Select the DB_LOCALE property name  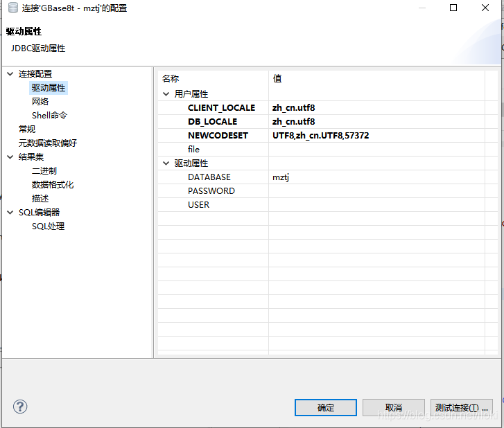tap(212, 122)
